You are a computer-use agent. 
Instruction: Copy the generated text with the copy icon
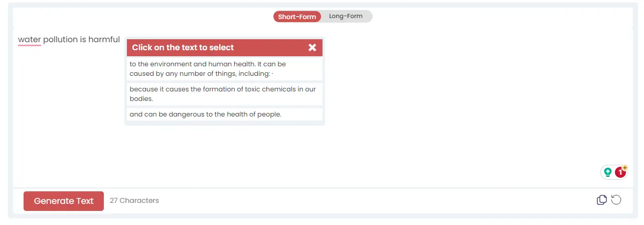click(601, 200)
